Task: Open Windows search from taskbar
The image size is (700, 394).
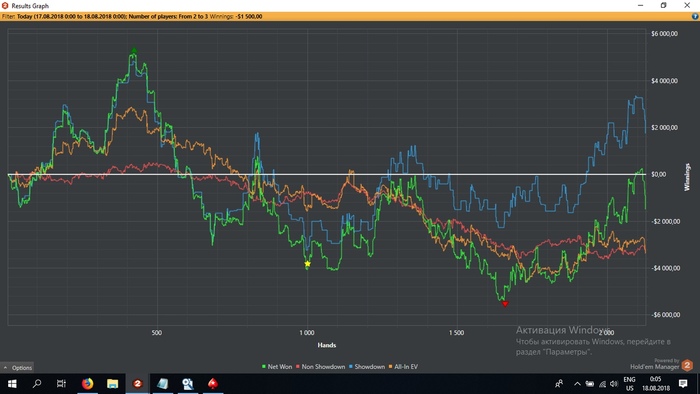Action: click(37, 384)
